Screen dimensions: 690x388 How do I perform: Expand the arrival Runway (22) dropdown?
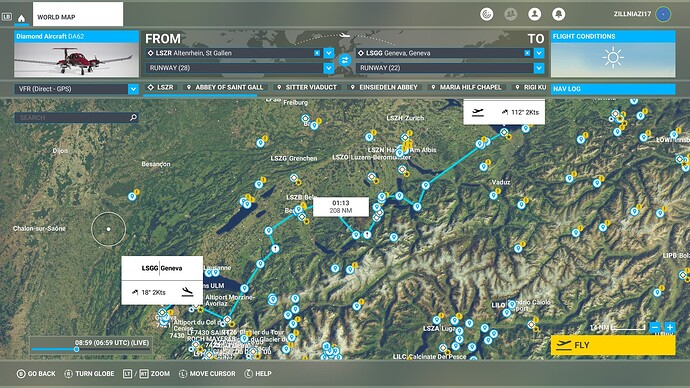coord(539,68)
